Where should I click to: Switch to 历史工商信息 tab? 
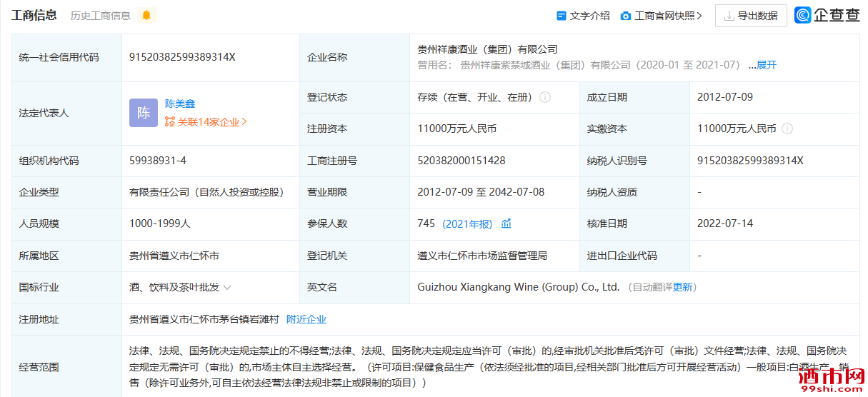(100, 16)
